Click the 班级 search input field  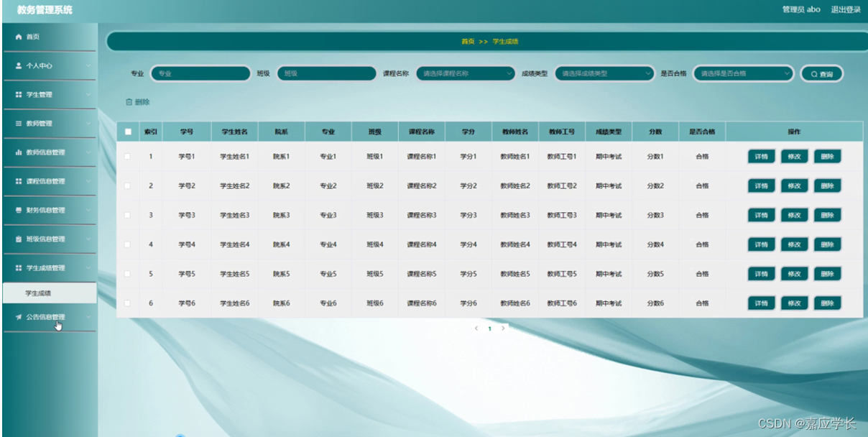point(326,73)
